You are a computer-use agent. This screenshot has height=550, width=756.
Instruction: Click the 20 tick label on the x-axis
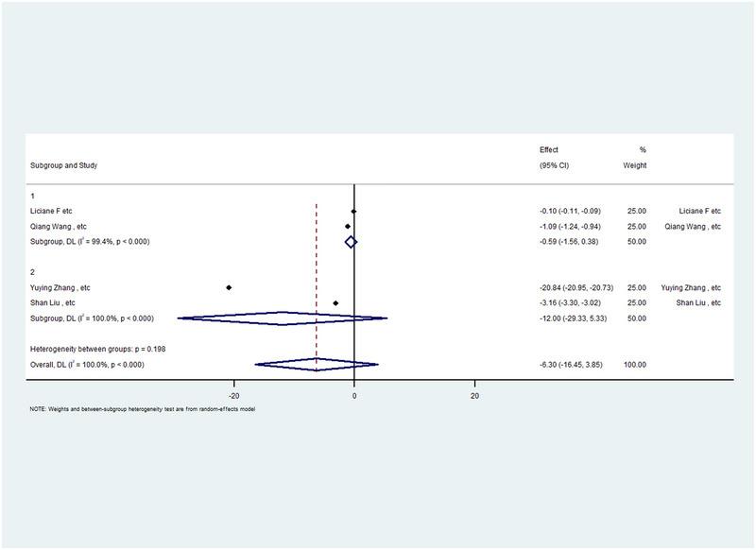coord(474,396)
